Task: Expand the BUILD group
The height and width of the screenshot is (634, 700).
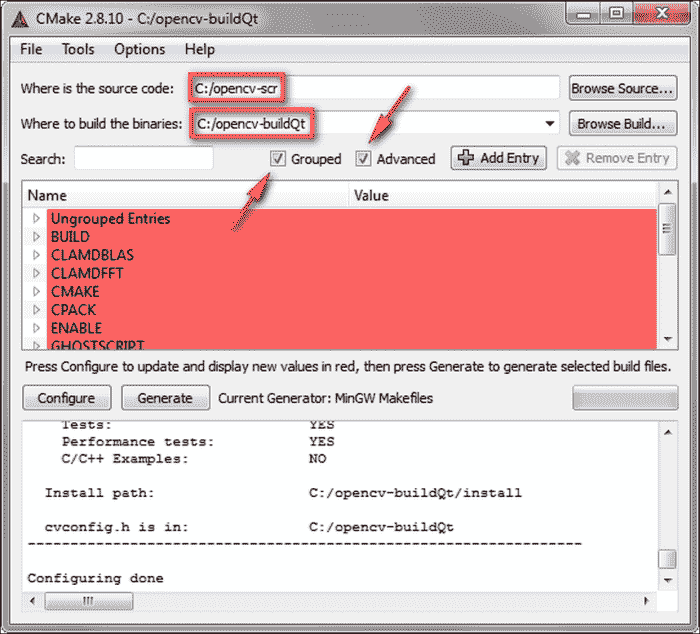Action: pyautogui.click(x=37, y=237)
